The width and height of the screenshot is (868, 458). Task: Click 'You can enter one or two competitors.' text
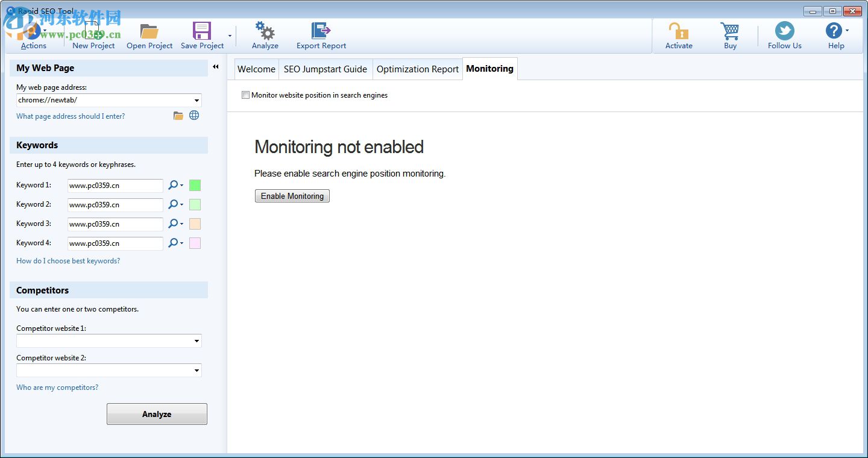[77, 309]
